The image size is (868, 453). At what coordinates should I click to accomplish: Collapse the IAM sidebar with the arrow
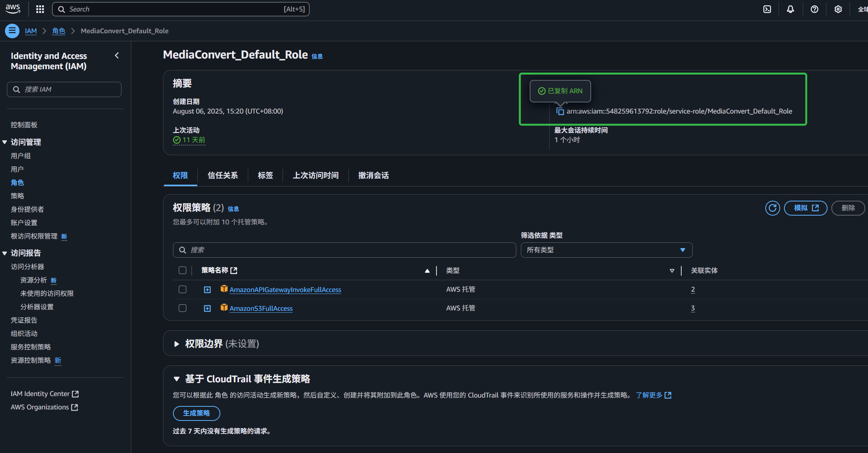pyautogui.click(x=117, y=56)
